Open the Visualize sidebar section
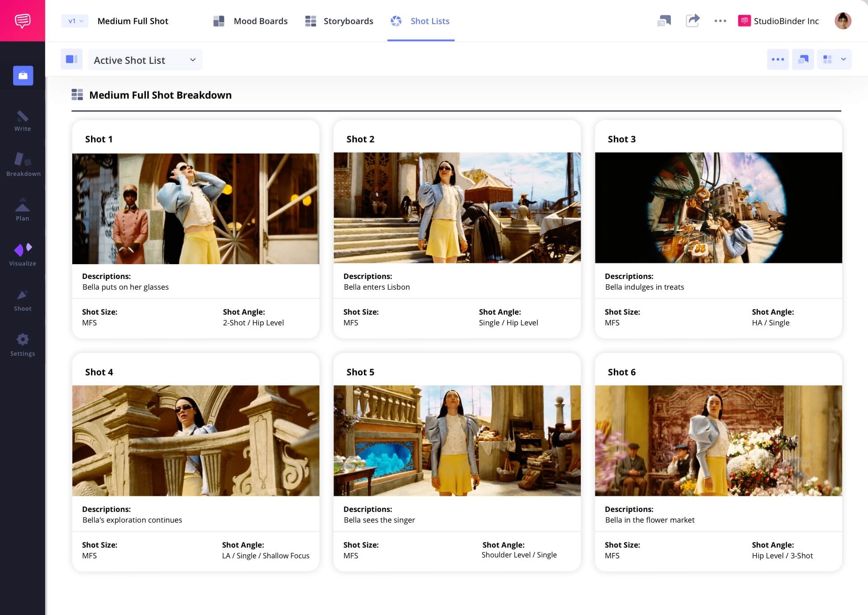 [x=22, y=254]
